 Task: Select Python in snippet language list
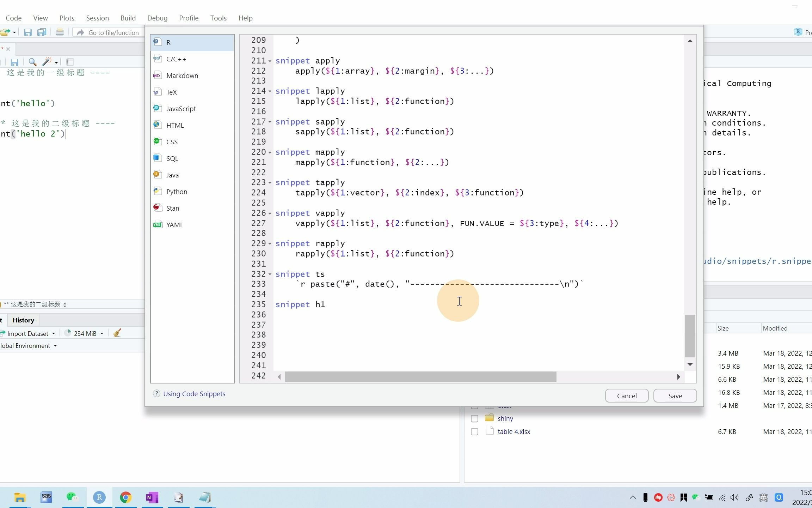(x=177, y=192)
